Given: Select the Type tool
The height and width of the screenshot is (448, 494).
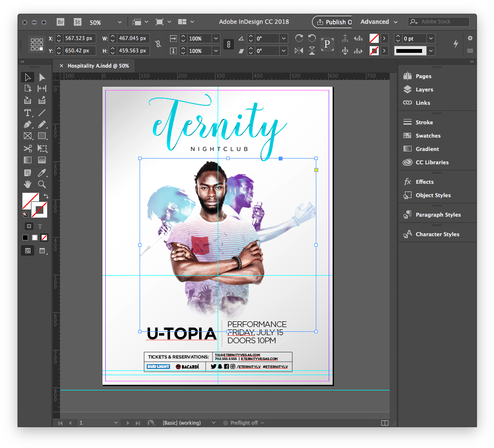Looking at the screenshot, I should point(27,113).
